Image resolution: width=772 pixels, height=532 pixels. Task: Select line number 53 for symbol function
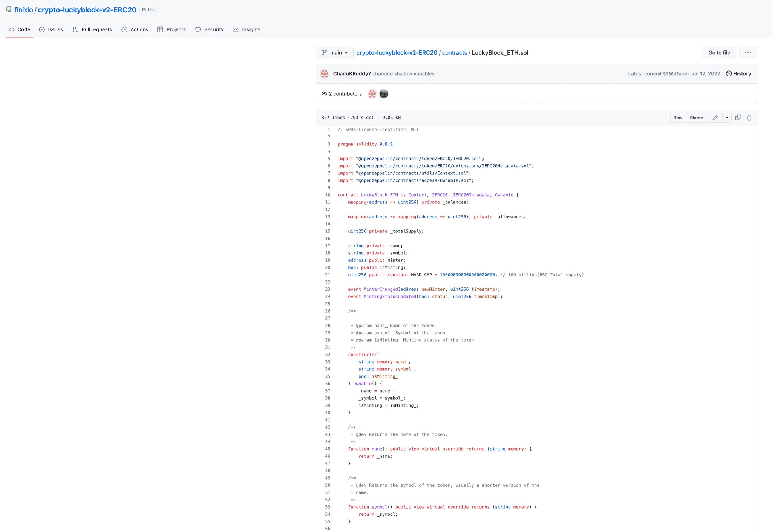(328, 507)
